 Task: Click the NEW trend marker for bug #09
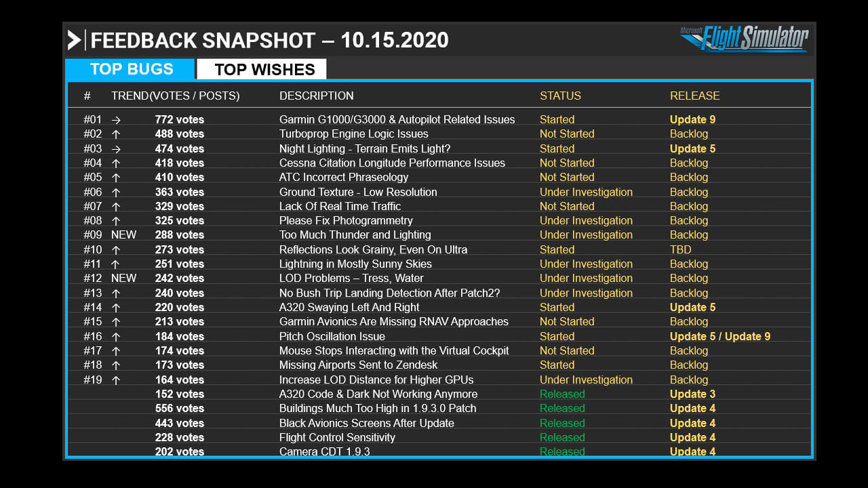point(123,235)
